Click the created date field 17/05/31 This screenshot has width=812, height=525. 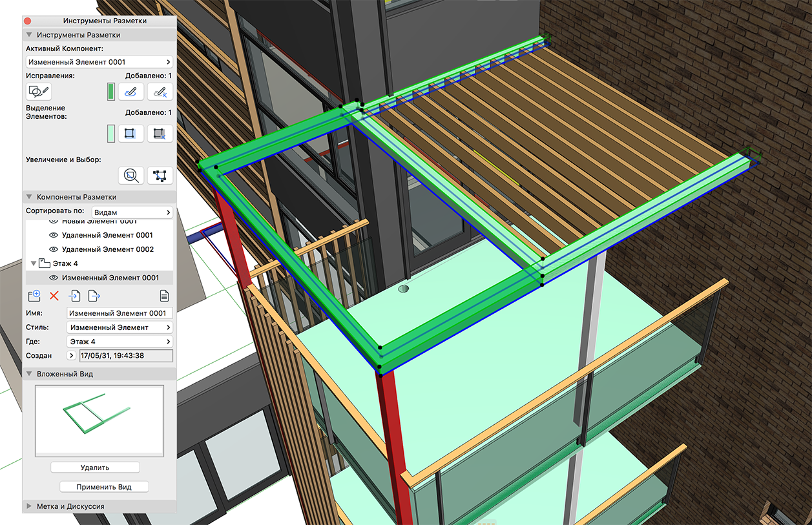(x=126, y=356)
